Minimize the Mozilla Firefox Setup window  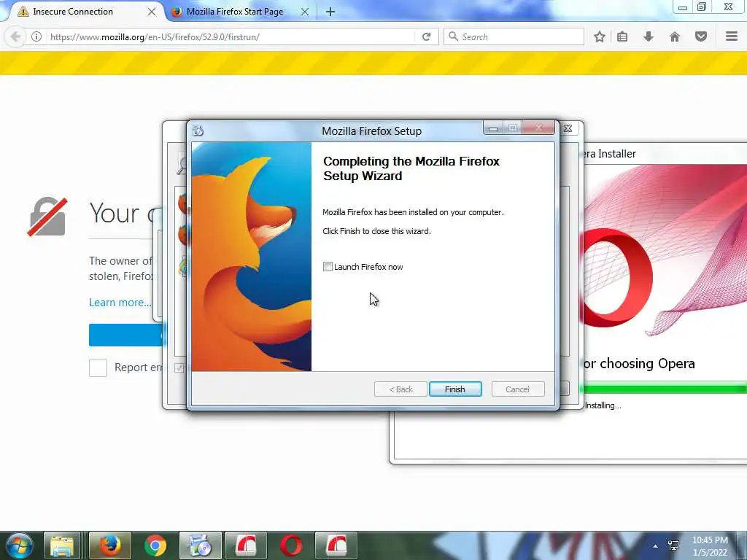click(x=493, y=128)
